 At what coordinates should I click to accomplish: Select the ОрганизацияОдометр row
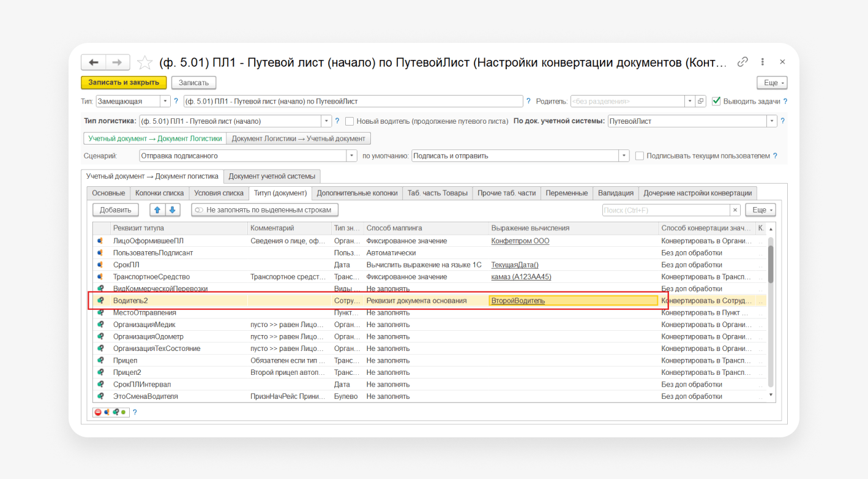[x=428, y=336]
